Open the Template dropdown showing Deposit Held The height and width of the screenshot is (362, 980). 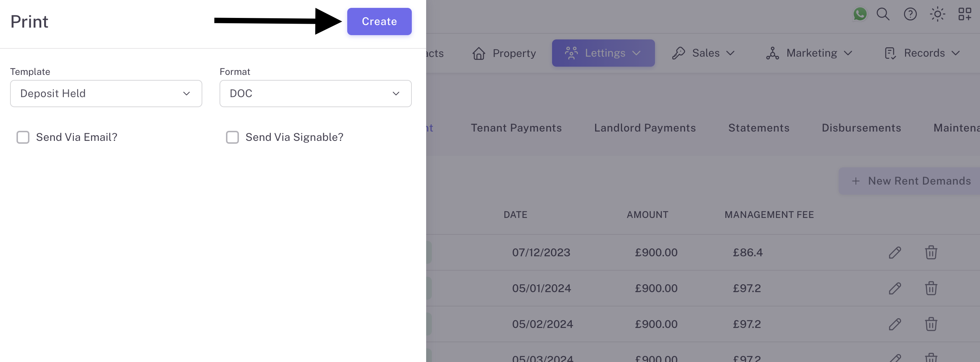click(x=106, y=94)
